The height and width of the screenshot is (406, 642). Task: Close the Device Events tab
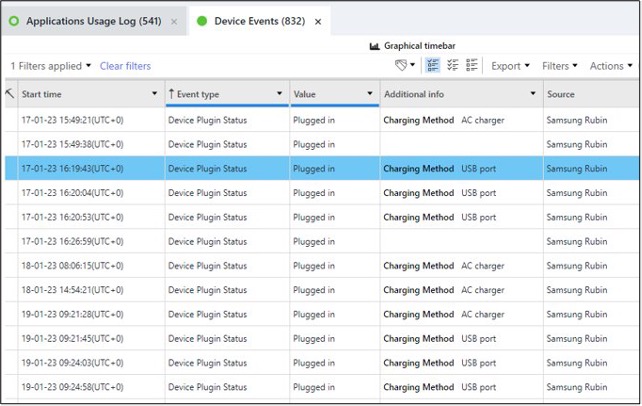pyautogui.click(x=318, y=21)
